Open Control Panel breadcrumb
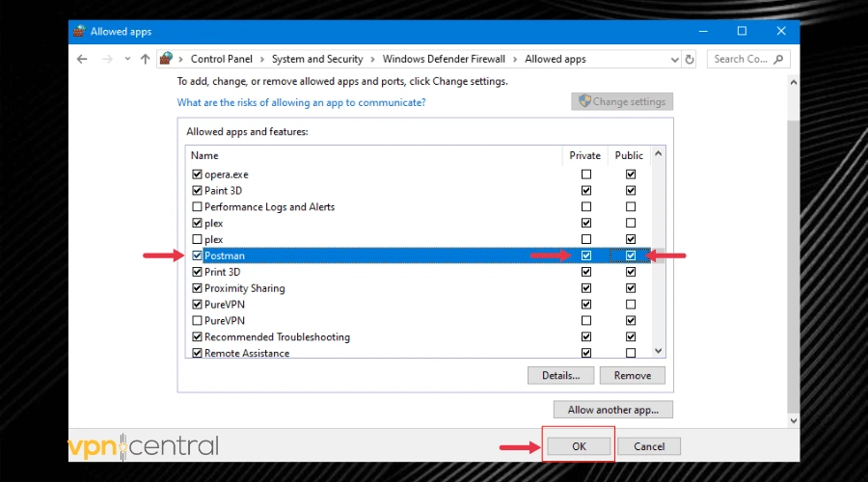 (222, 59)
